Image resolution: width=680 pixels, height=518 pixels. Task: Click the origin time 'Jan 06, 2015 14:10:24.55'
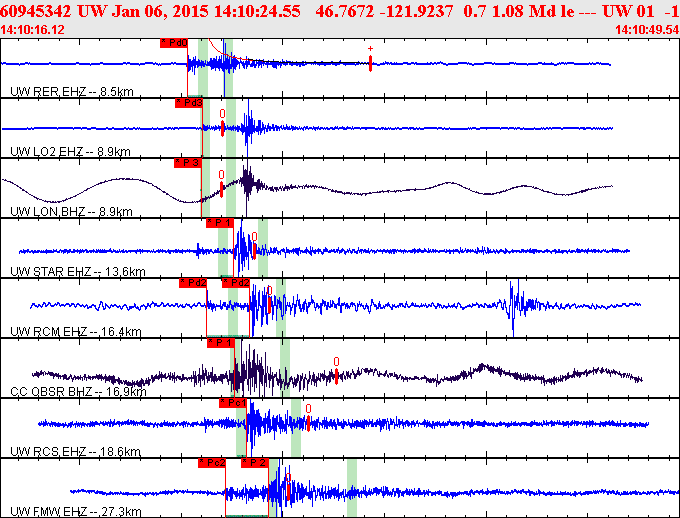click(x=206, y=11)
